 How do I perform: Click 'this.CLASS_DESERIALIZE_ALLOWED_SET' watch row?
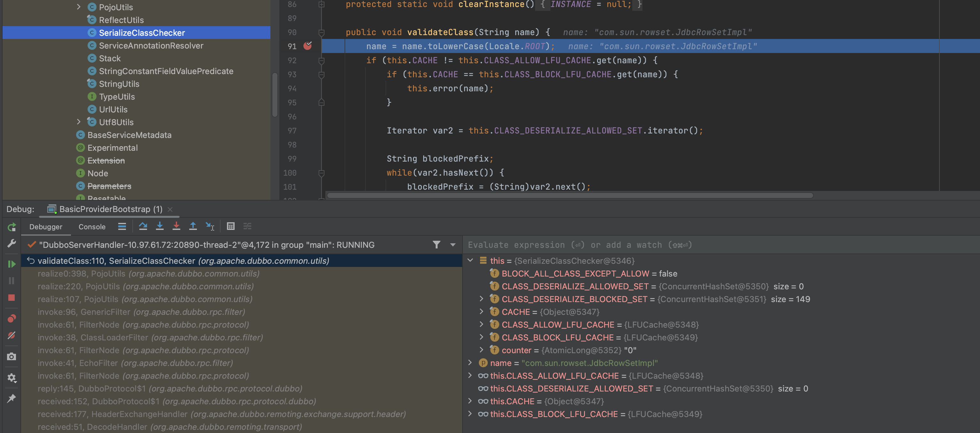[721, 388]
